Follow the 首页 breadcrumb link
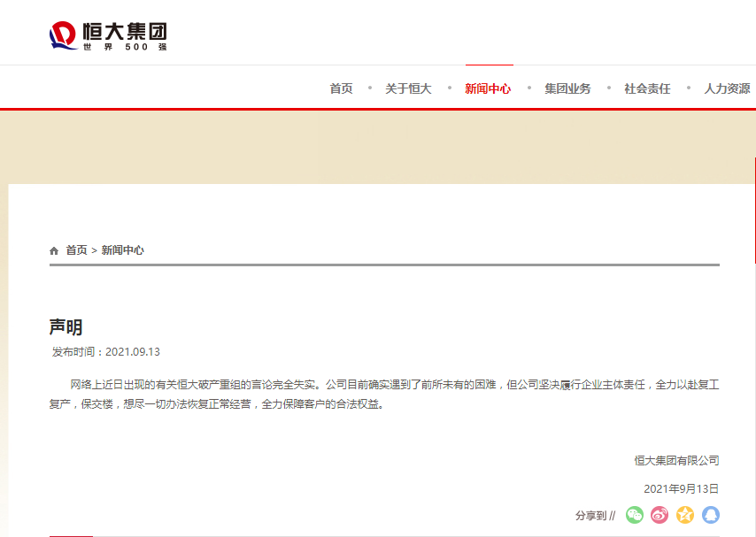 pyautogui.click(x=77, y=250)
